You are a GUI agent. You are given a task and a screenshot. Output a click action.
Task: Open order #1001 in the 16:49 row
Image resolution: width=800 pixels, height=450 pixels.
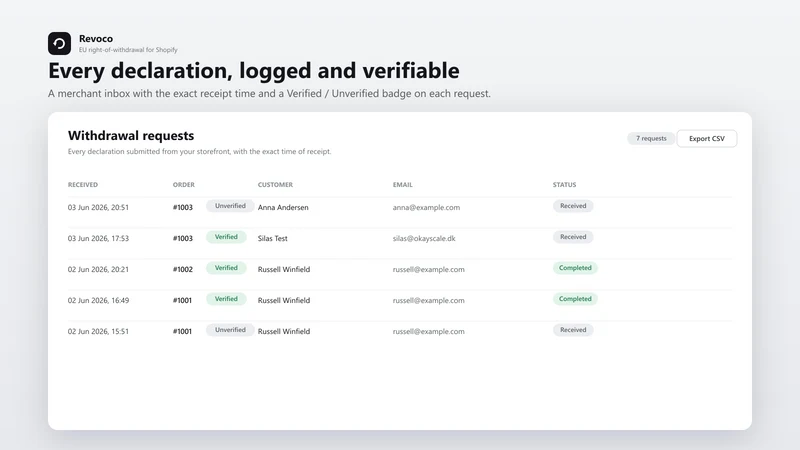182,301
